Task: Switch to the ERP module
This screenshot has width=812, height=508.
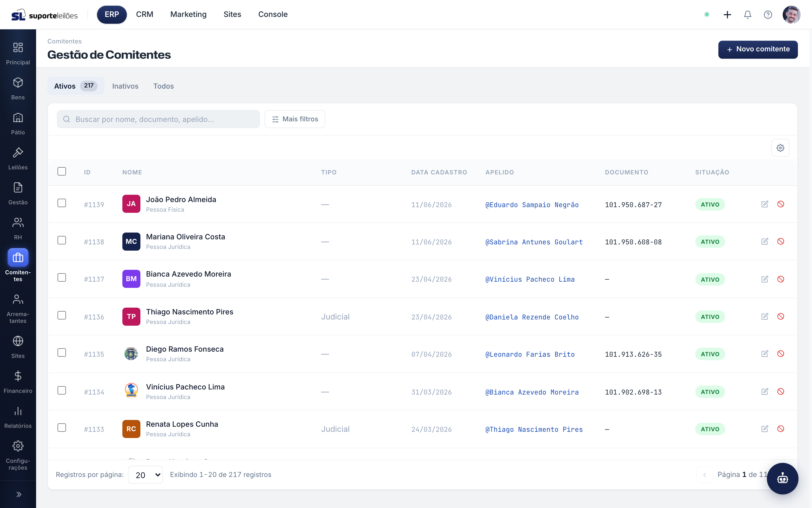Action: (112, 14)
